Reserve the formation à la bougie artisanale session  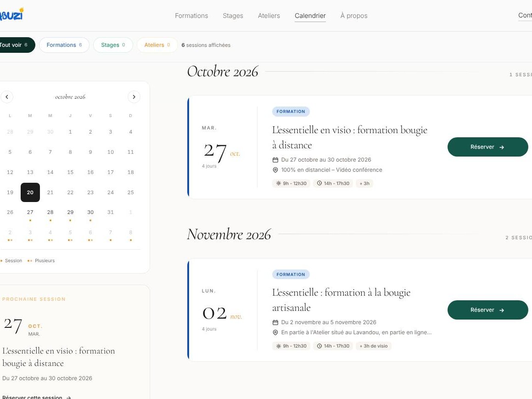487,310
